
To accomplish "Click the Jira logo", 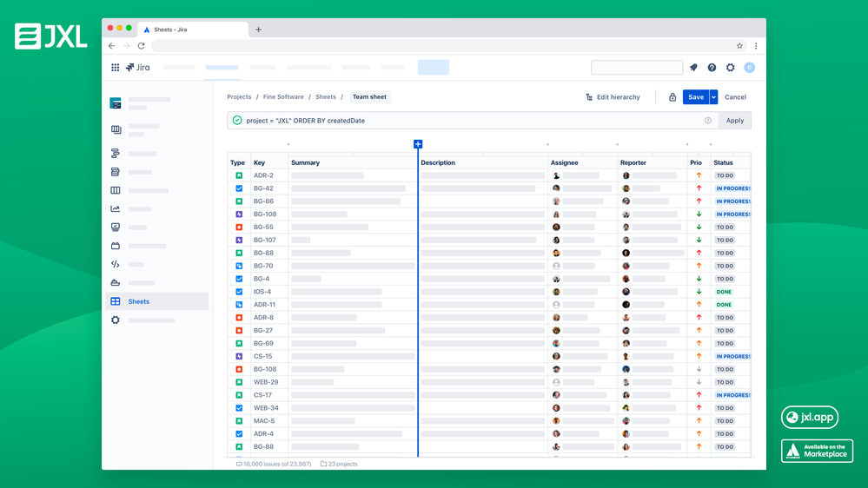I will (138, 68).
